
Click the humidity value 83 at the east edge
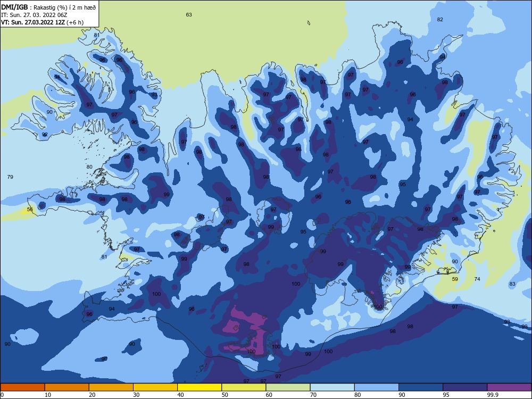[512, 284]
